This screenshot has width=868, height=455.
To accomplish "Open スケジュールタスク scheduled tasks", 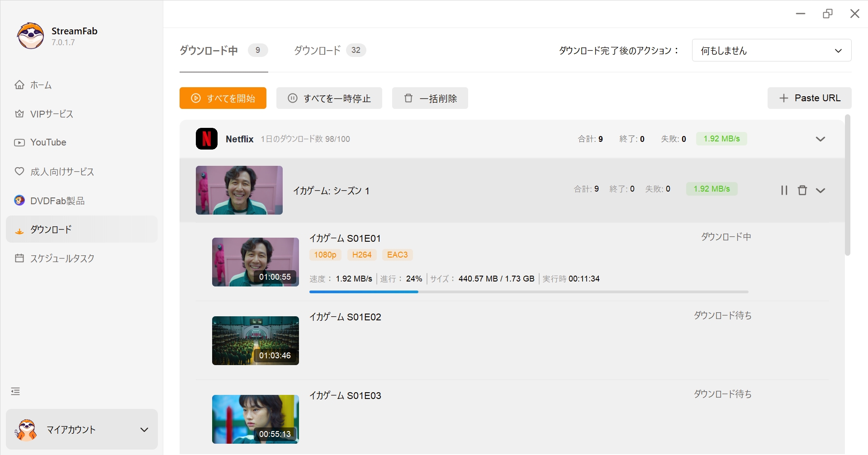I will pos(62,258).
